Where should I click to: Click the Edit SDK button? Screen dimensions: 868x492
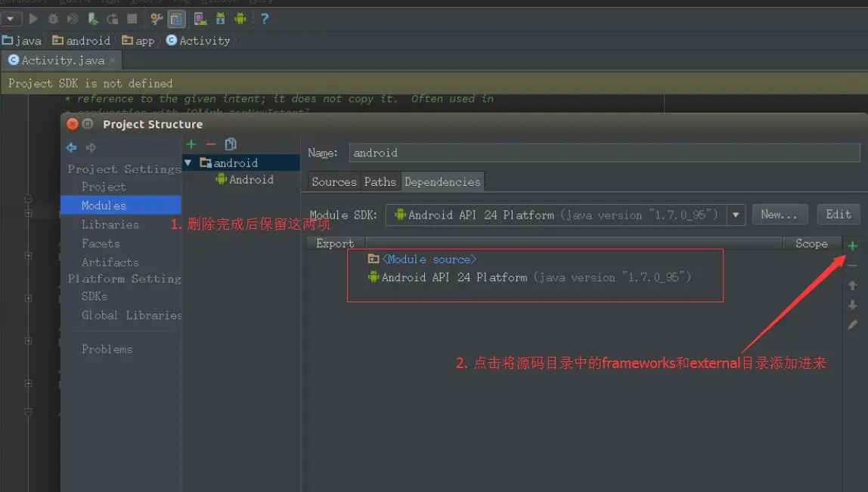click(838, 214)
